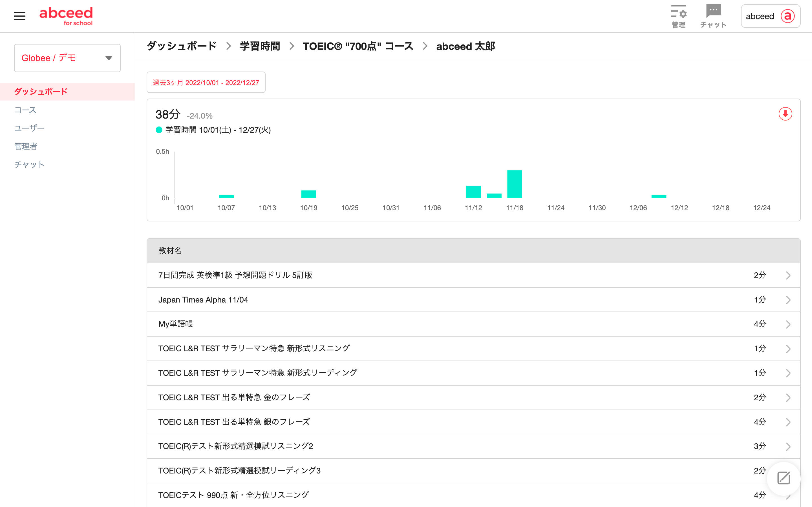Open the 過去3ヶ月 date range picker
The image size is (812, 507).
tap(206, 83)
